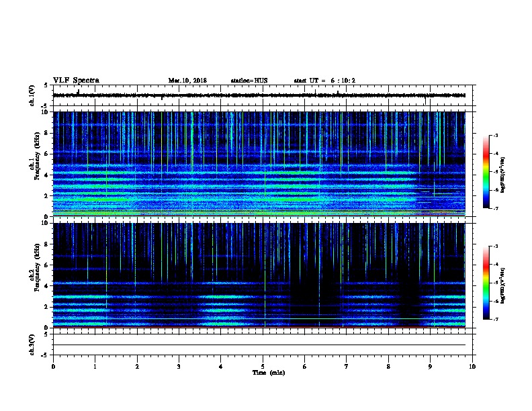Click time axis tick label "5"
Image resolution: width=532 pixels, height=411 pixels.
point(263,367)
